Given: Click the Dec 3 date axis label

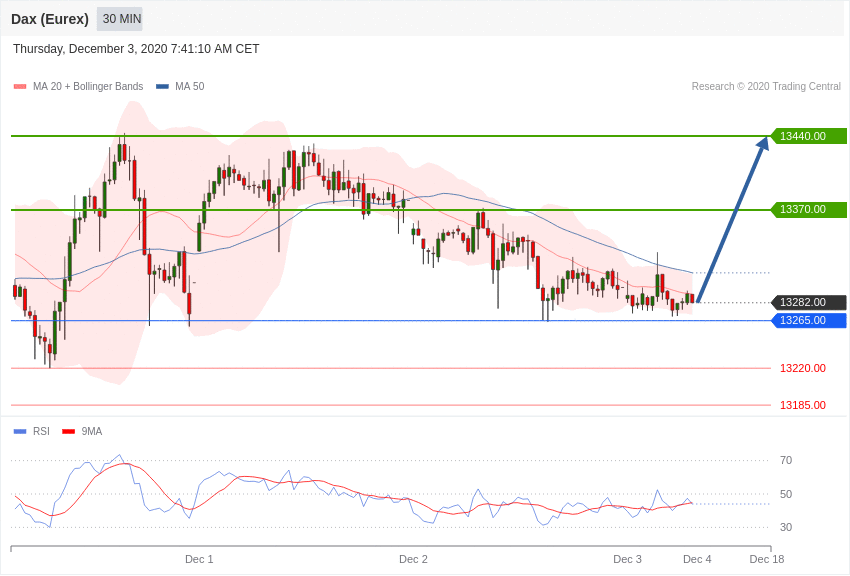Looking at the screenshot, I should pos(627,559).
